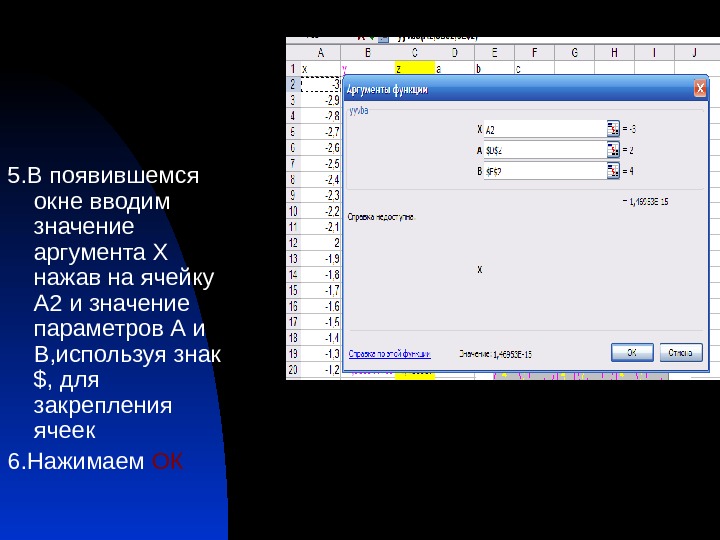This screenshot has height=540, width=720.
Task: Open help link for this function
Action: pyautogui.click(x=389, y=354)
